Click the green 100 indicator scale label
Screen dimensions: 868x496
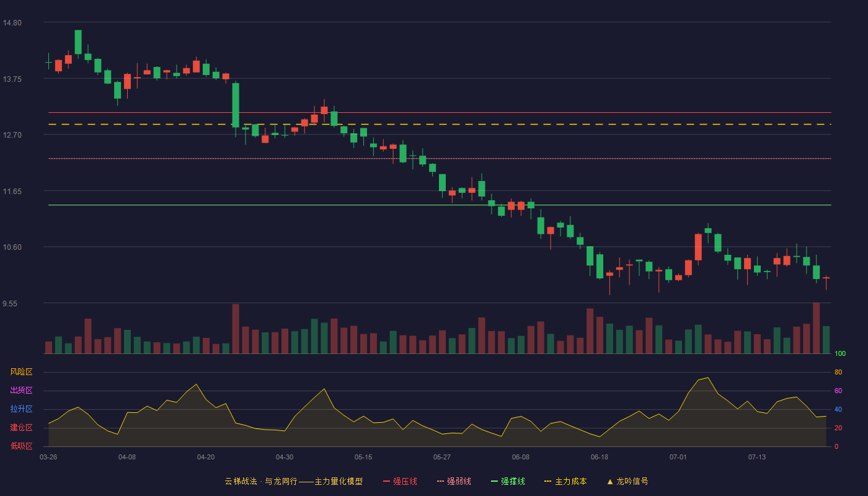click(840, 354)
